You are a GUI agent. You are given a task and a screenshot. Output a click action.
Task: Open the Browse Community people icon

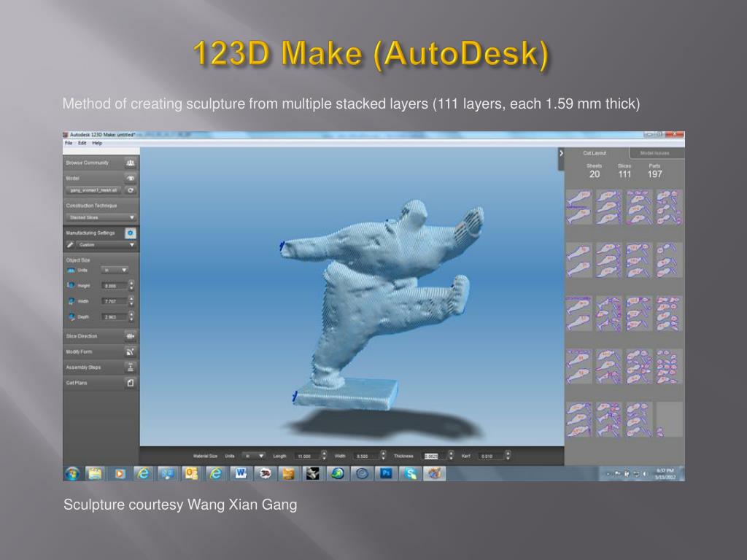click(x=131, y=163)
